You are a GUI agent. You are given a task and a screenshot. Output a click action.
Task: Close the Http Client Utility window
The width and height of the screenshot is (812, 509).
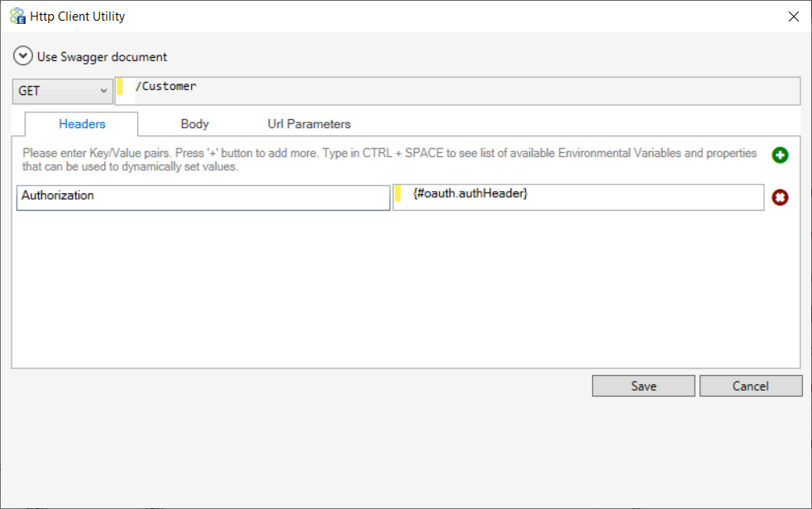pyautogui.click(x=793, y=17)
